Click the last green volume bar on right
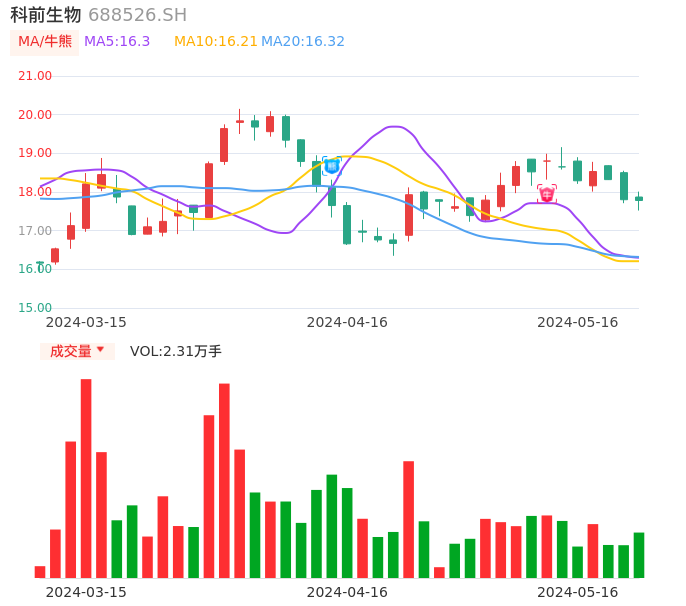The image size is (686, 606). tap(639, 555)
